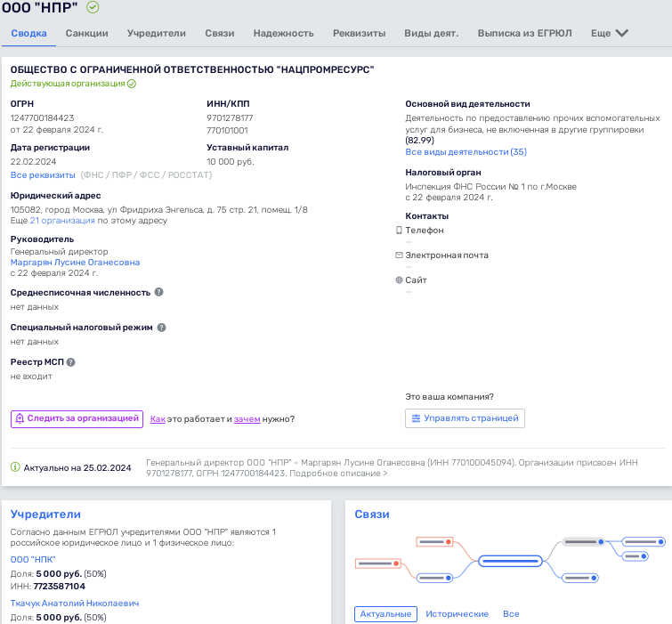The width and height of the screenshot is (672, 624).
Task: Select the Исторические connections filter
Action: click(x=457, y=613)
